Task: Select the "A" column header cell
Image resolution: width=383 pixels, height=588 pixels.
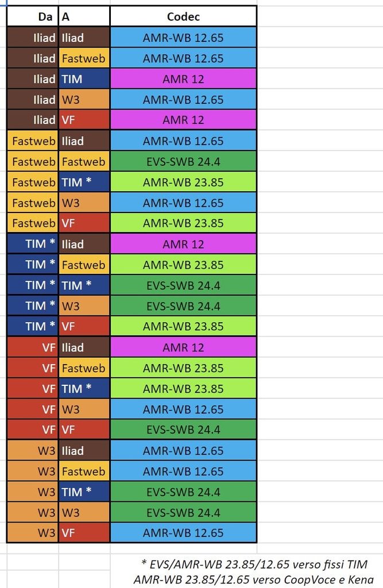Action: tap(84, 17)
